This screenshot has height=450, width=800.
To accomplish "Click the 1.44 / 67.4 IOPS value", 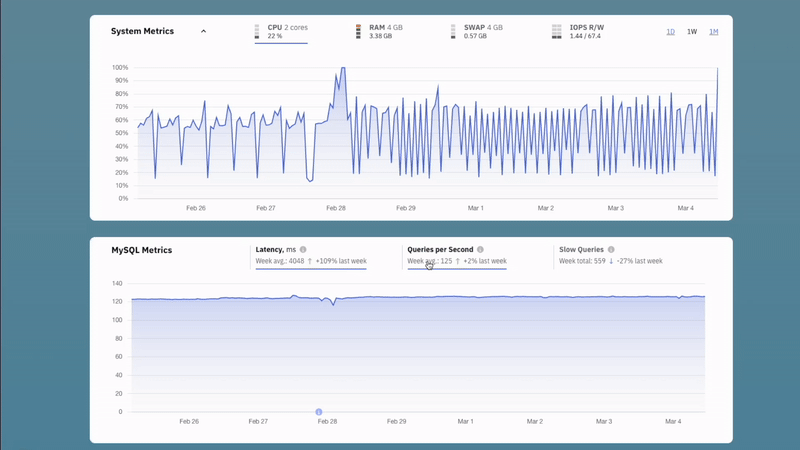I will point(585,36).
